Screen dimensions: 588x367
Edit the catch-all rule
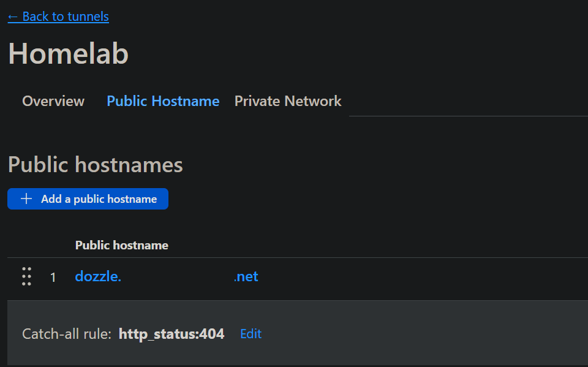[x=251, y=334]
